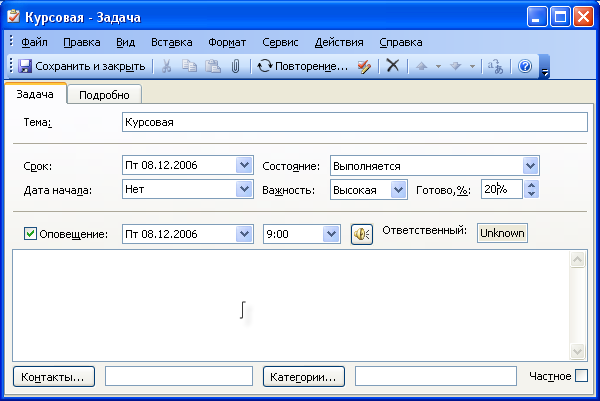Maximize the Курсовая task window
The height and width of the screenshot is (401, 600).
coord(560,17)
